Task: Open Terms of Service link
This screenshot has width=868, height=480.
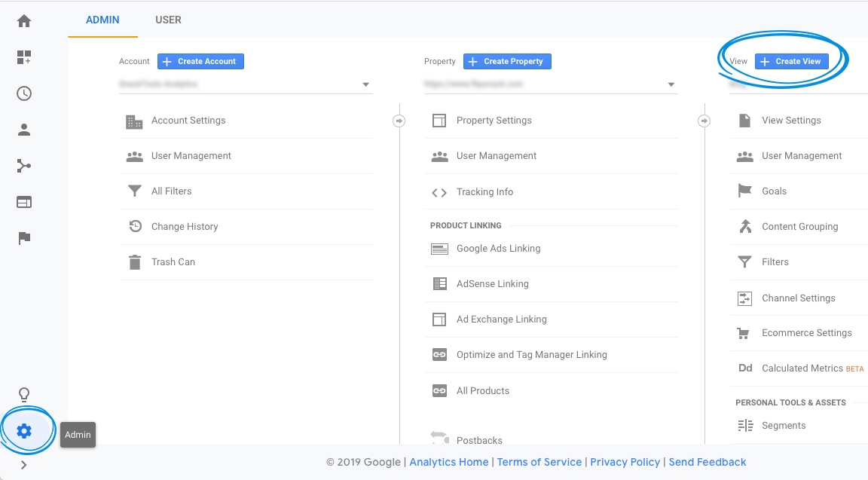Action: (539, 462)
